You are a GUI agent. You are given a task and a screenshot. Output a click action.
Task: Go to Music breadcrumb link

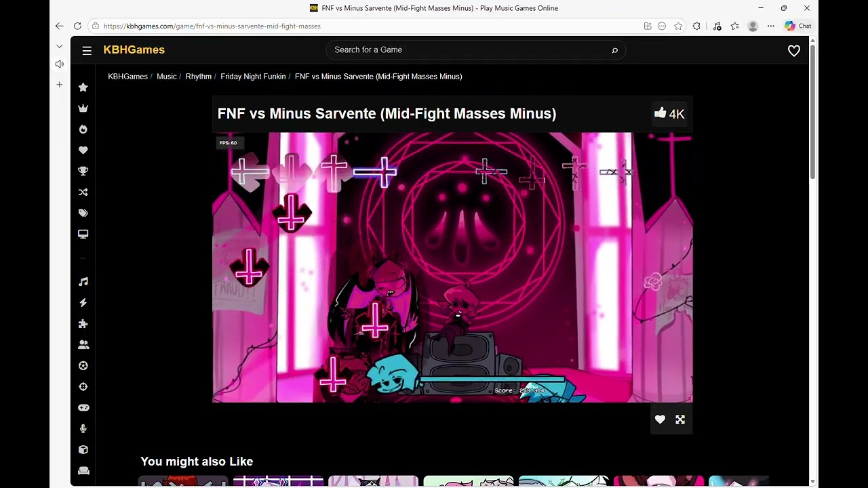tap(166, 77)
